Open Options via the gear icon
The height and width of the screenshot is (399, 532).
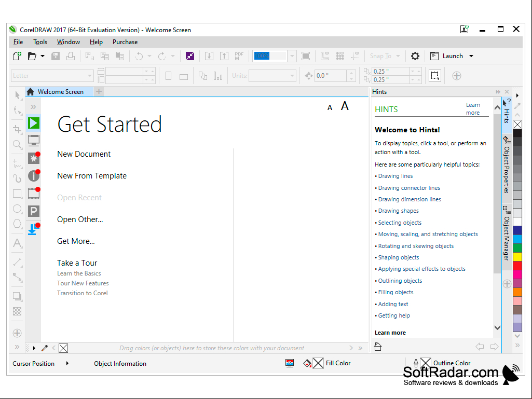[415, 56]
